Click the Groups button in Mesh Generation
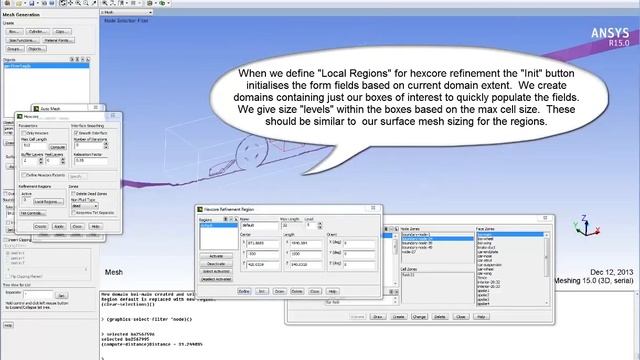Viewport: 640px width, 360px height. pos(15,49)
